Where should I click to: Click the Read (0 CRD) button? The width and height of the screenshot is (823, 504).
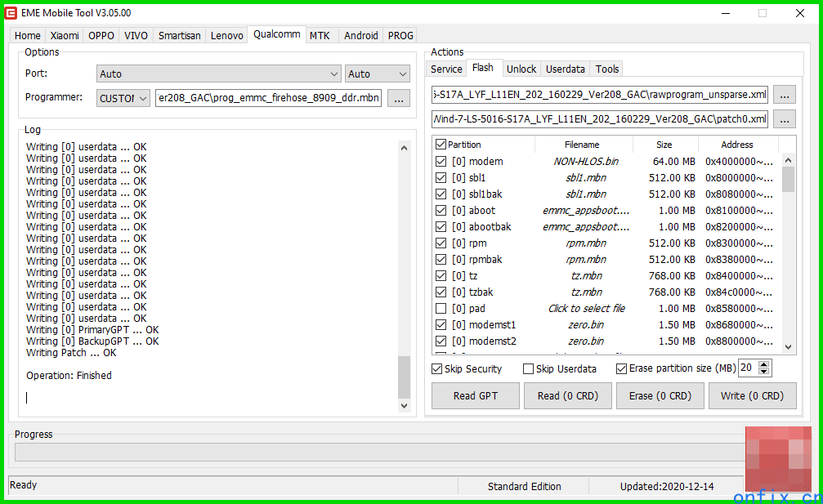568,396
